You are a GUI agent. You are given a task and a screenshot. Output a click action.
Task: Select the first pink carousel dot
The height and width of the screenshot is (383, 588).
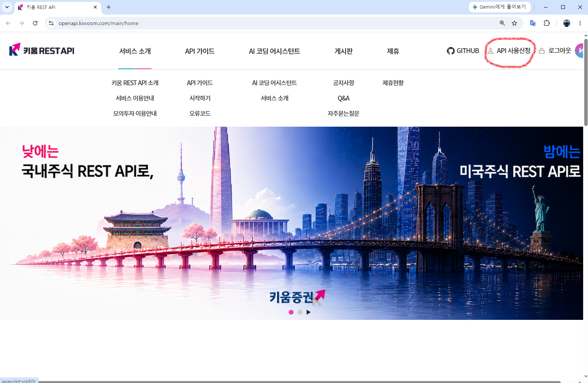click(x=291, y=312)
